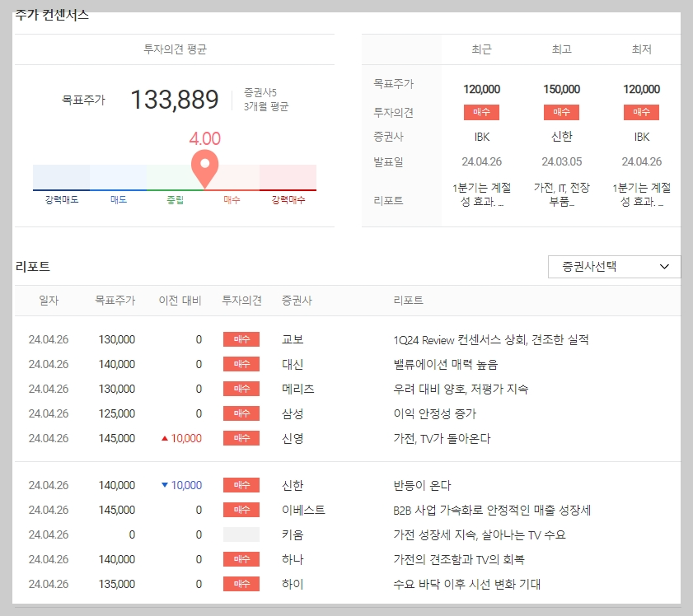This screenshot has height=616, width=693.
Task: Click the 매수 badge in the 대신 row
Action: [241, 364]
